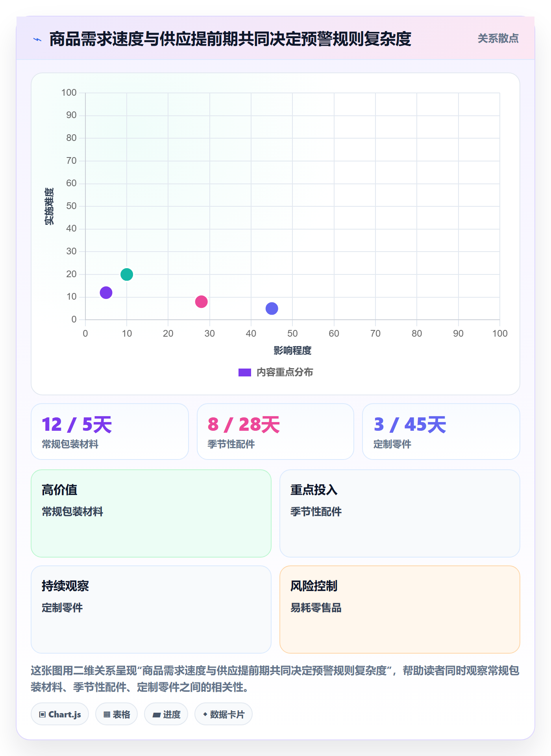The width and height of the screenshot is (551, 756).
Task: Click 易耗零售品 text in 风险控制 card
Action: [316, 608]
